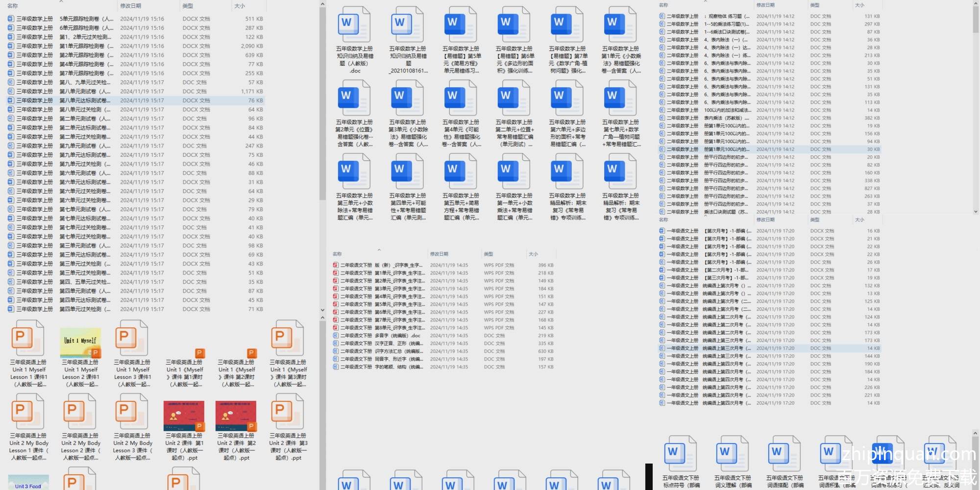Open 五年级数学上册 知识归纳及易错题 (人教版).doc Word icon

click(x=354, y=24)
